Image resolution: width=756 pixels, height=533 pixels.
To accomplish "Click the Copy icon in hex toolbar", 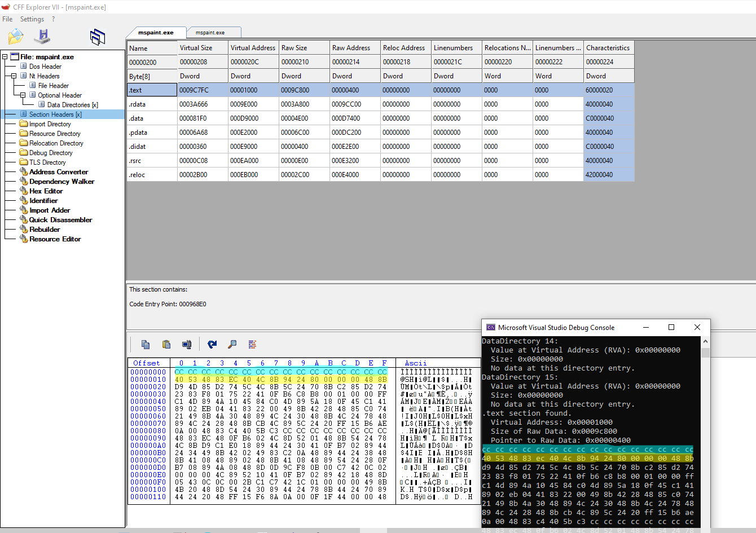I will point(146,344).
